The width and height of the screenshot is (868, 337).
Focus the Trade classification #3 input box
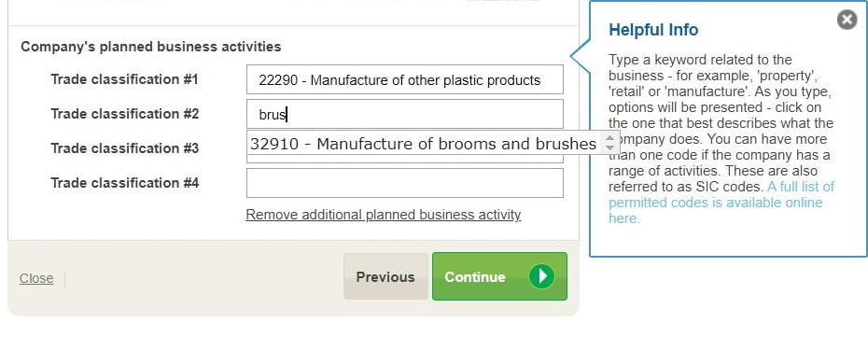[x=405, y=159]
